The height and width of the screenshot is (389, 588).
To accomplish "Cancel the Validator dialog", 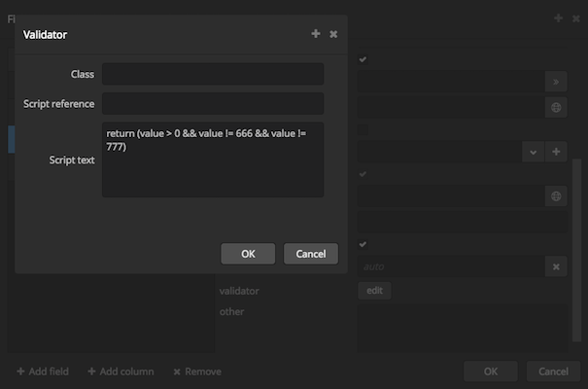I will tap(311, 254).
